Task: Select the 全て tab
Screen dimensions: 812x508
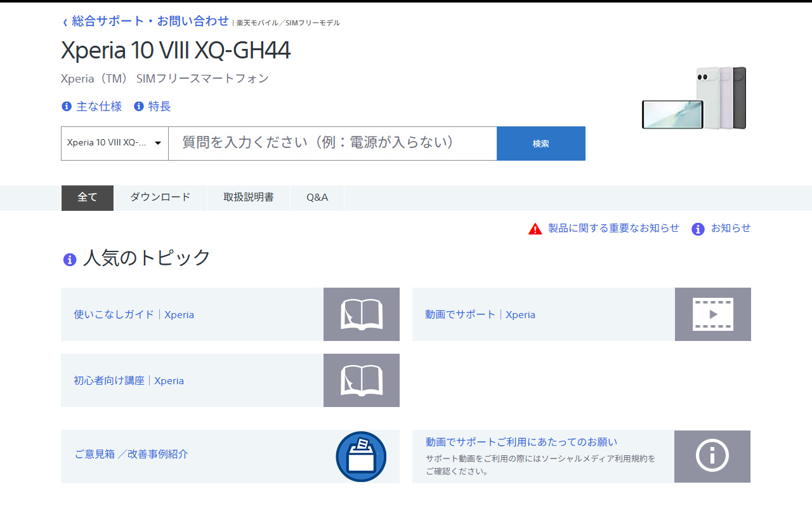Action: 88,197
